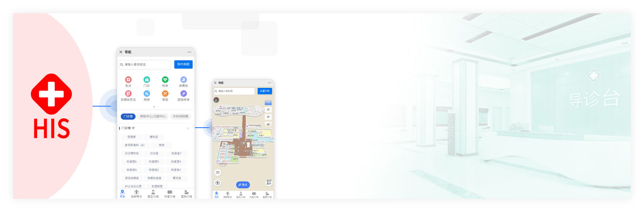Image resolution: width=644 pixels, height=212 pixels.
Task: Click the 请输入查询信息 search field
Action: click(x=146, y=64)
